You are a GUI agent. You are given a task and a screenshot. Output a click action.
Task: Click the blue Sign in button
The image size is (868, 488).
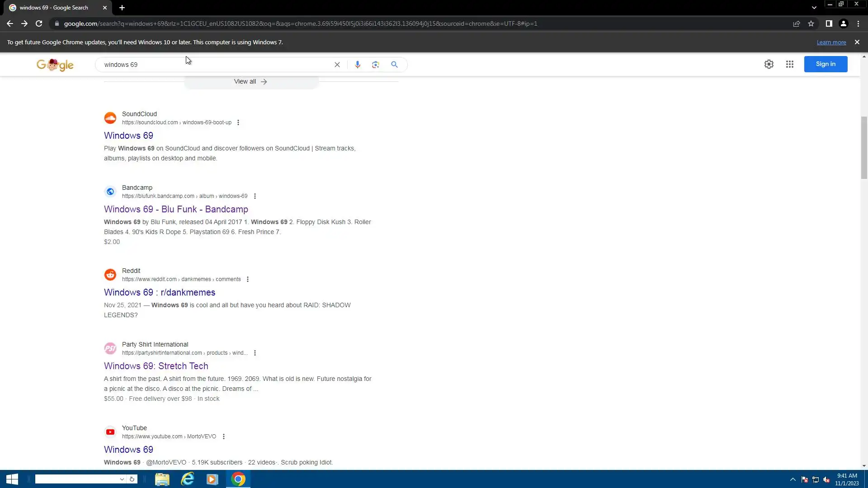click(x=825, y=64)
